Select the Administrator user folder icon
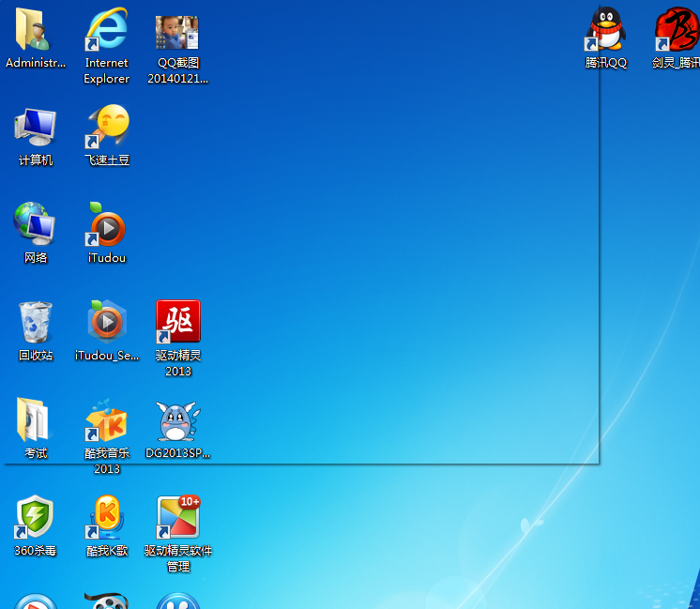 point(35,31)
